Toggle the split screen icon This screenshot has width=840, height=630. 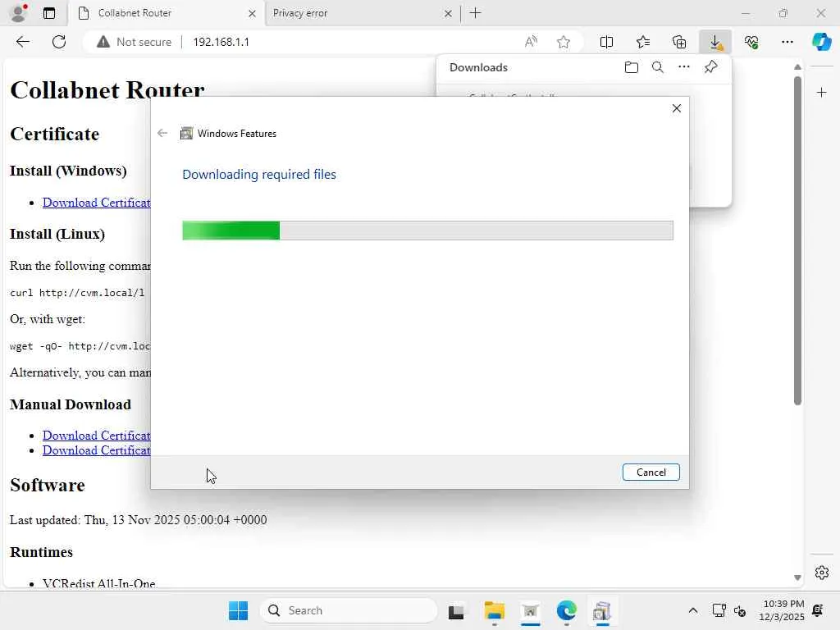pos(606,42)
